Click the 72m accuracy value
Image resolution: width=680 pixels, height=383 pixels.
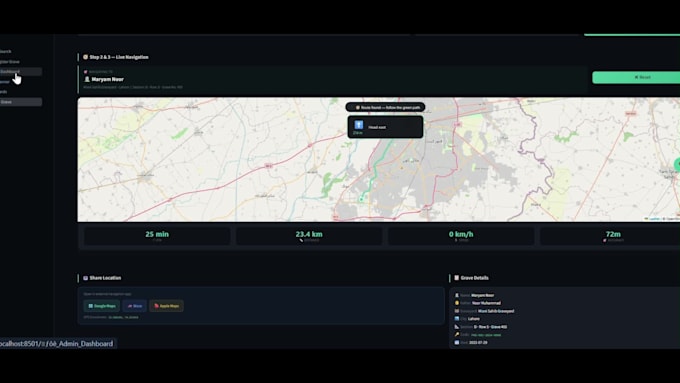(x=613, y=234)
